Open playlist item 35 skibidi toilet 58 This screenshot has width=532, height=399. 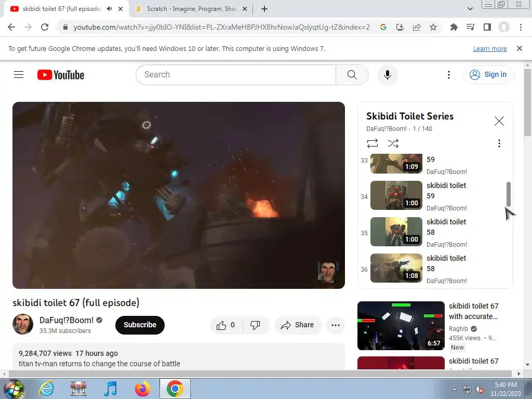click(431, 233)
